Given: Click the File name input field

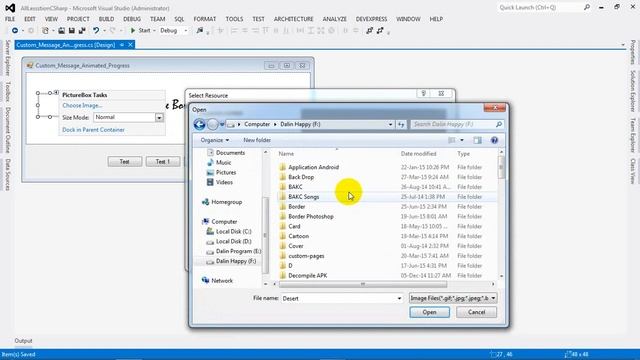Looking at the screenshot, I should (x=338, y=298).
